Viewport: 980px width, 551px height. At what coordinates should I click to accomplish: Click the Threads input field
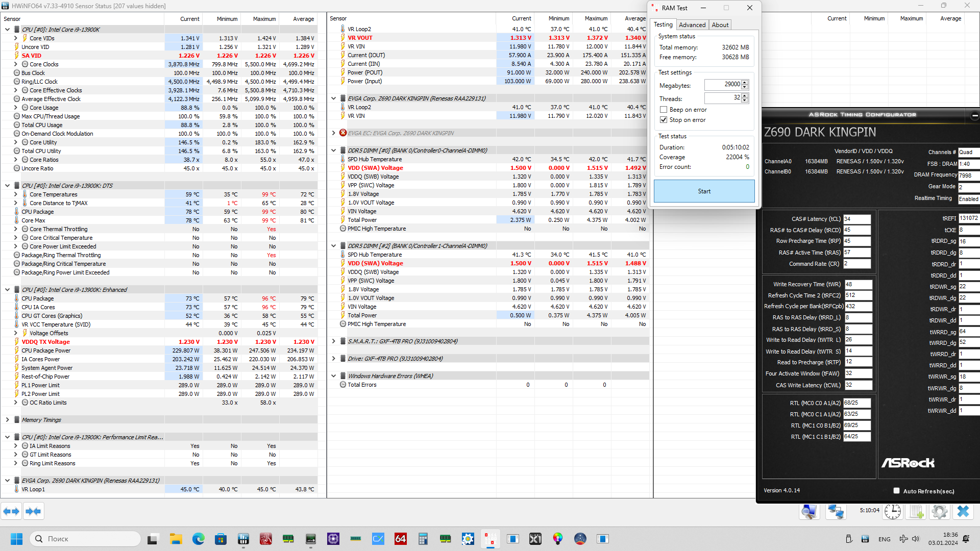pyautogui.click(x=722, y=98)
